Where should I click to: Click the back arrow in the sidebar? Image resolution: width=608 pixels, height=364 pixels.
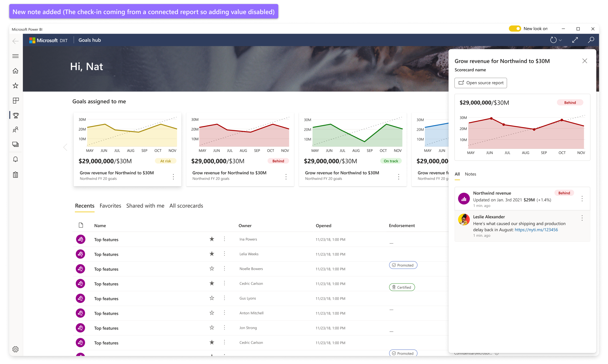(x=15, y=41)
